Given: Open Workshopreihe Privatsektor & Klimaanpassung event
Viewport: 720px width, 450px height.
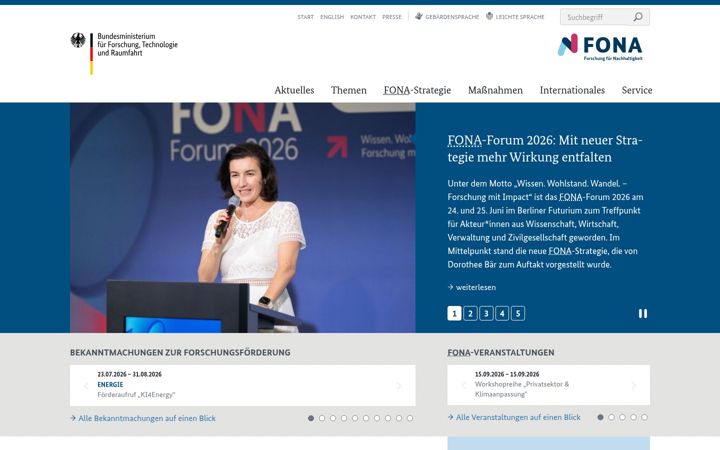Looking at the screenshot, I should pos(522,389).
